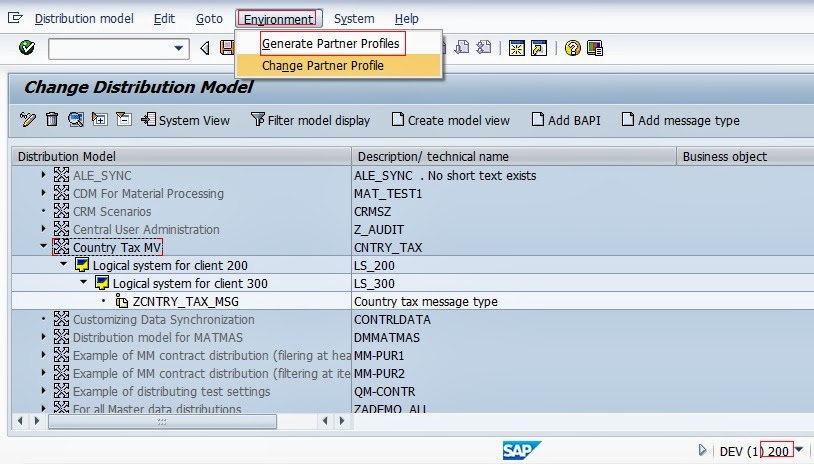The image size is (814, 464).
Task: Open the command field dropdown arrow
Action: click(180, 48)
